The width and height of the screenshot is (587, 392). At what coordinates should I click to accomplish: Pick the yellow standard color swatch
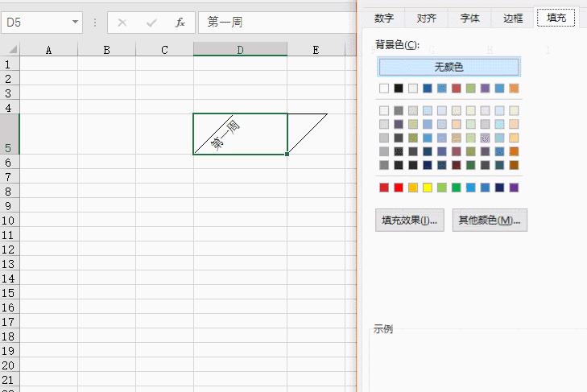[428, 188]
